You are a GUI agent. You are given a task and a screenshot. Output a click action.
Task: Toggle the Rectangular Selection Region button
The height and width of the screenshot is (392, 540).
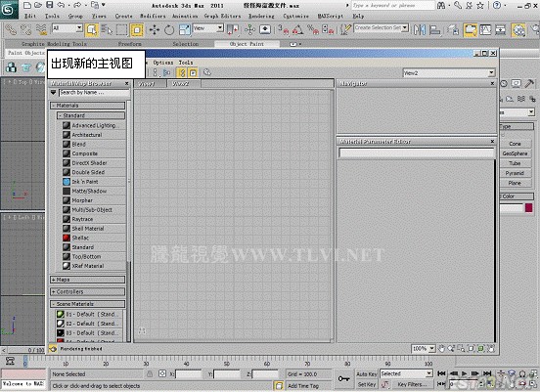point(122,30)
